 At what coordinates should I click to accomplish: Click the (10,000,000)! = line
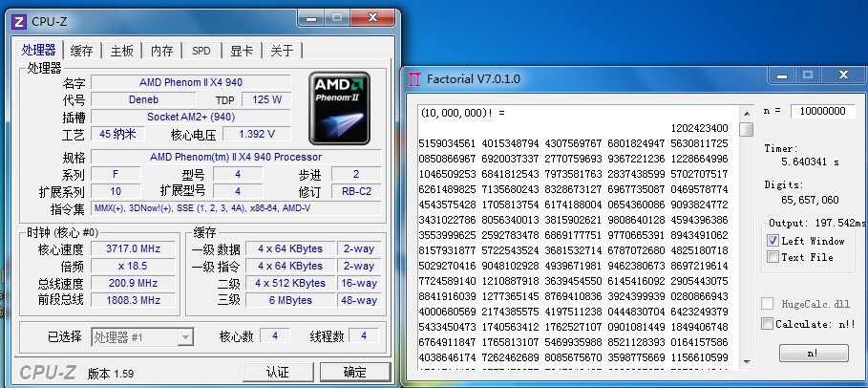[462, 113]
